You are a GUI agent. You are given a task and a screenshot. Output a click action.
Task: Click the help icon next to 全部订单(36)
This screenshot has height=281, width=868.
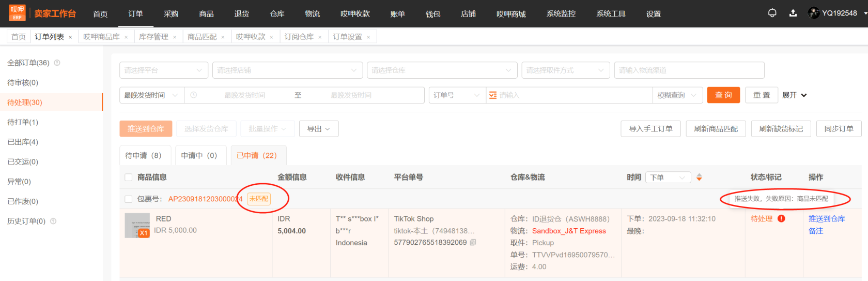pos(57,63)
